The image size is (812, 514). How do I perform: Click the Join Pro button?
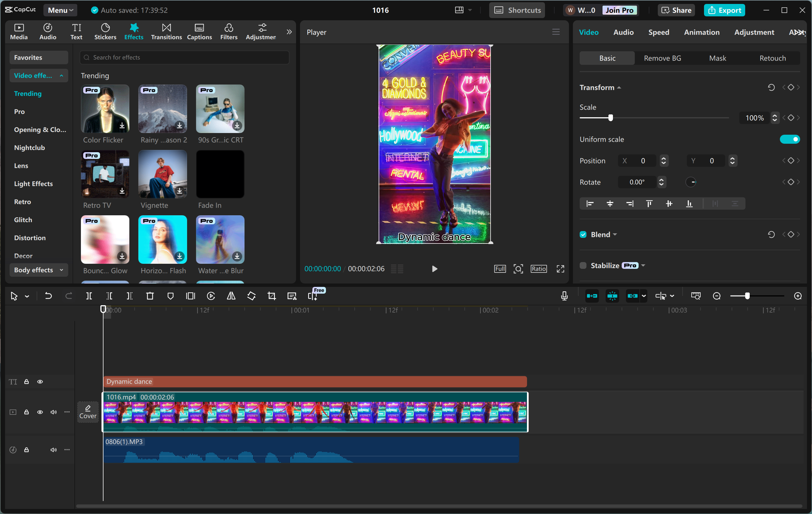(620, 10)
